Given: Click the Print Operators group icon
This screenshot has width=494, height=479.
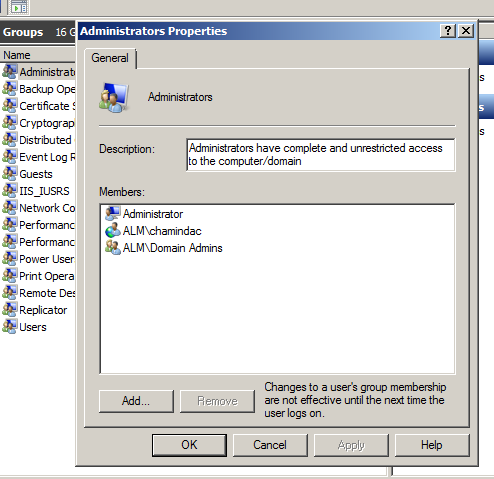Looking at the screenshot, I should click(x=9, y=276).
